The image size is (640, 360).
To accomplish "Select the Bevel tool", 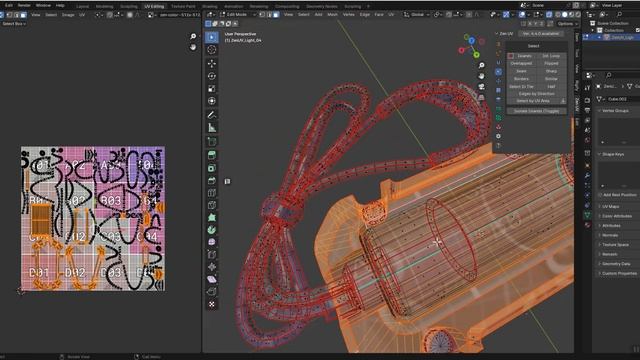I will click(x=211, y=180).
